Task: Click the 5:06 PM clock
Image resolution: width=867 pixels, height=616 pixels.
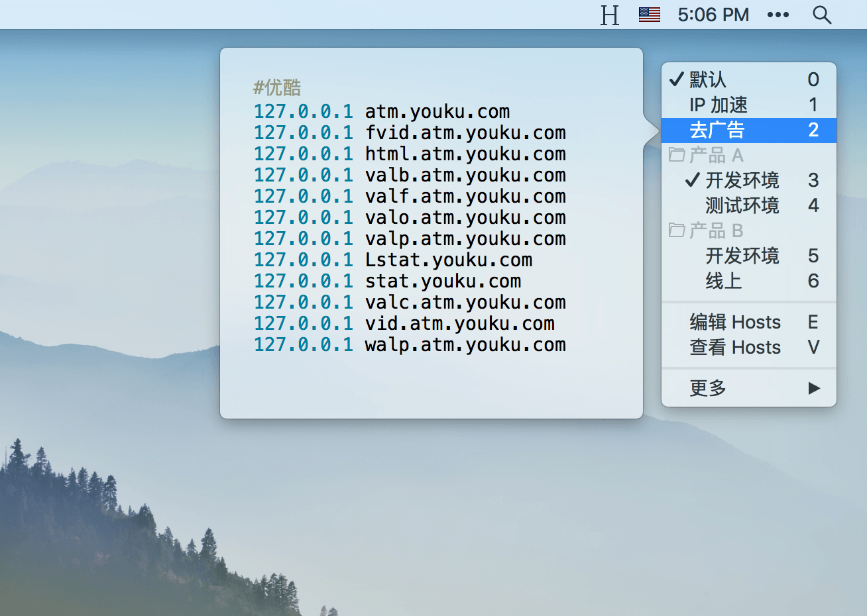Action: 713,15
